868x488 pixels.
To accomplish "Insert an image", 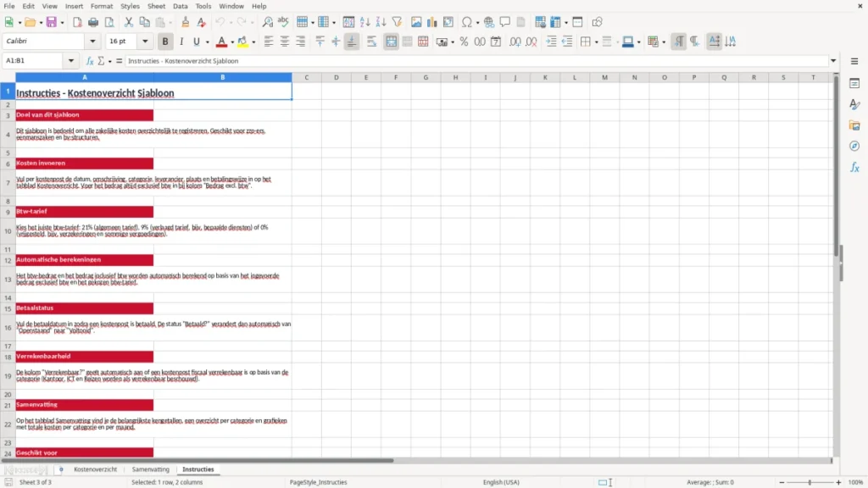I will click(x=416, y=22).
